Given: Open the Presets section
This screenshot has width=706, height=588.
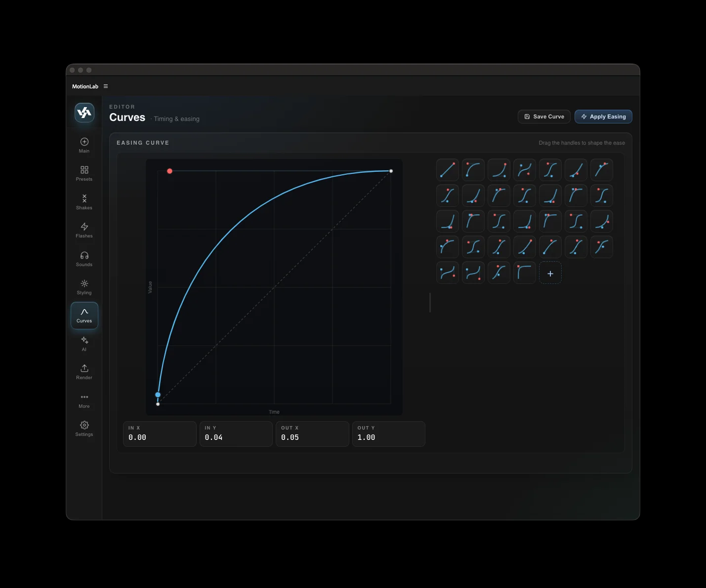Looking at the screenshot, I should click(x=84, y=174).
